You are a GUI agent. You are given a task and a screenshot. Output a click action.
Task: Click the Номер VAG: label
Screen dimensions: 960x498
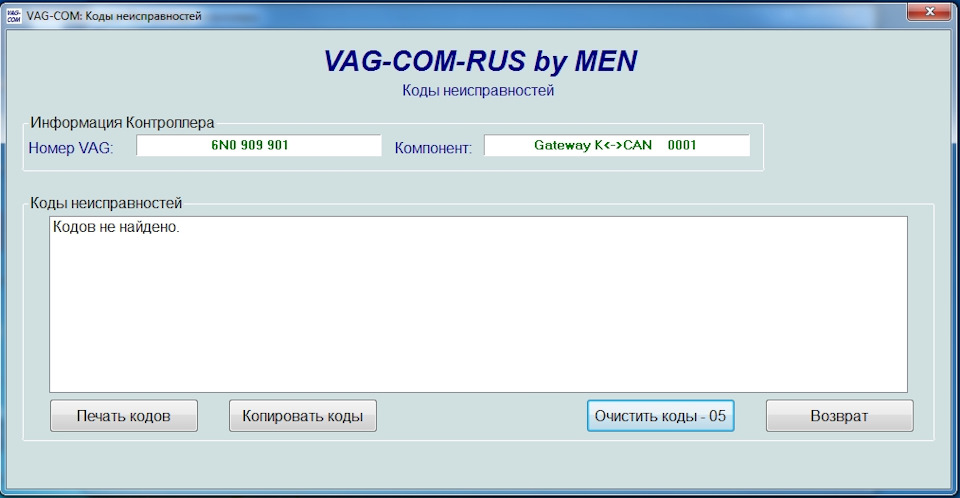click(71, 148)
